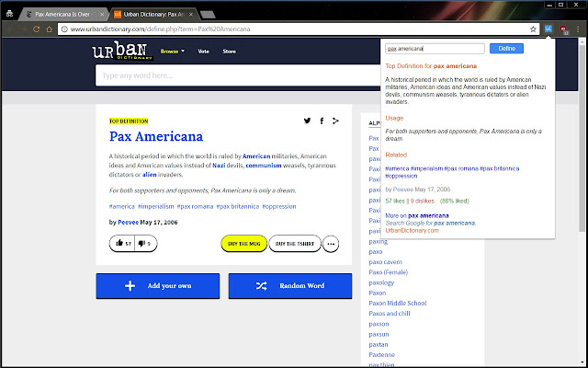Open a new browser tab

[x=208, y=15]
